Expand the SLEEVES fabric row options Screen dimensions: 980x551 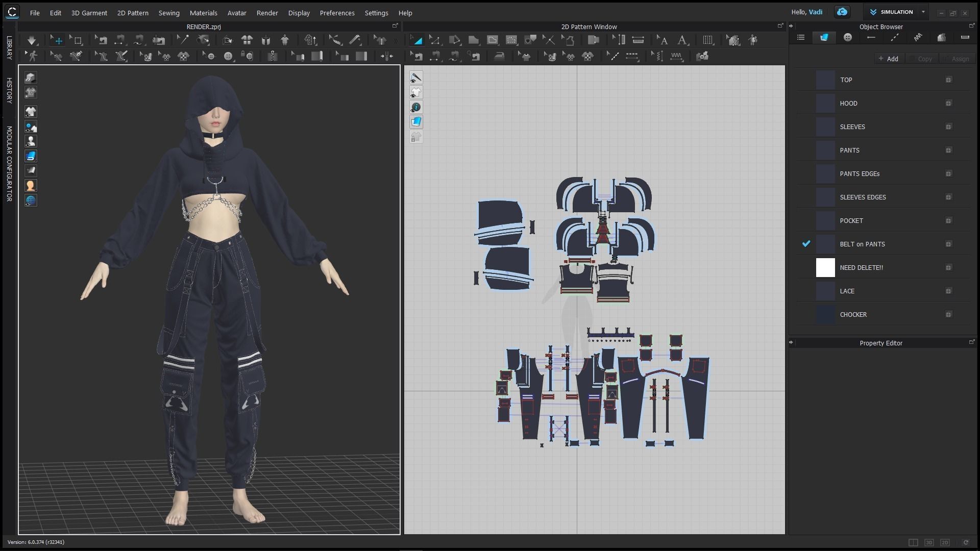pos(948,127)
